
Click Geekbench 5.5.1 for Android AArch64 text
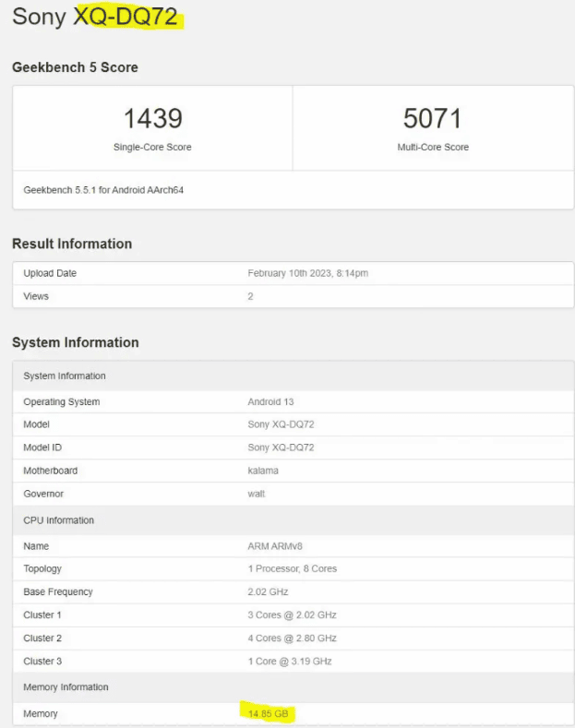tap(102, 190)
